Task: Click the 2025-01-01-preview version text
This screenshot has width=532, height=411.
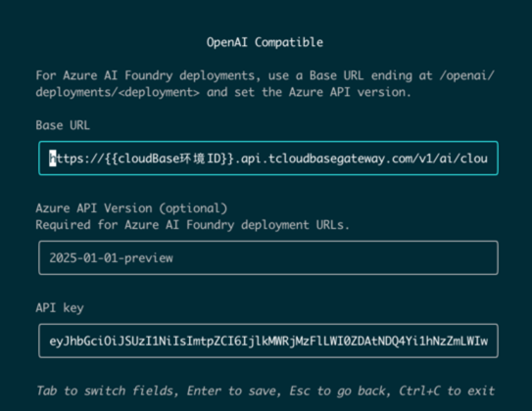Action: 112,258
